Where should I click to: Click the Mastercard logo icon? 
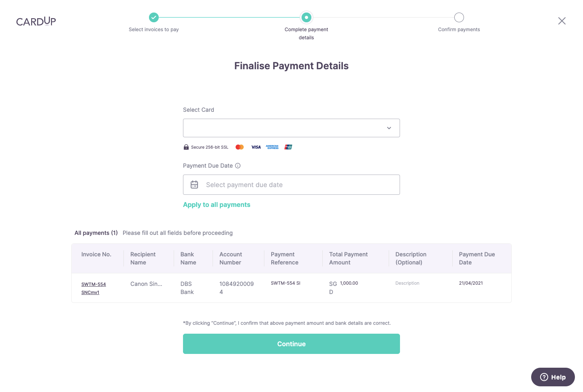point(240,147)
